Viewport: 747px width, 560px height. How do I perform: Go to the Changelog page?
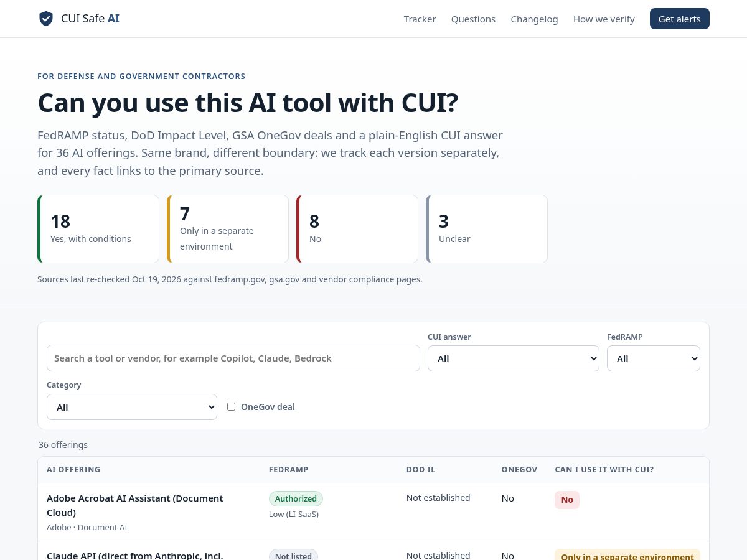534,19
